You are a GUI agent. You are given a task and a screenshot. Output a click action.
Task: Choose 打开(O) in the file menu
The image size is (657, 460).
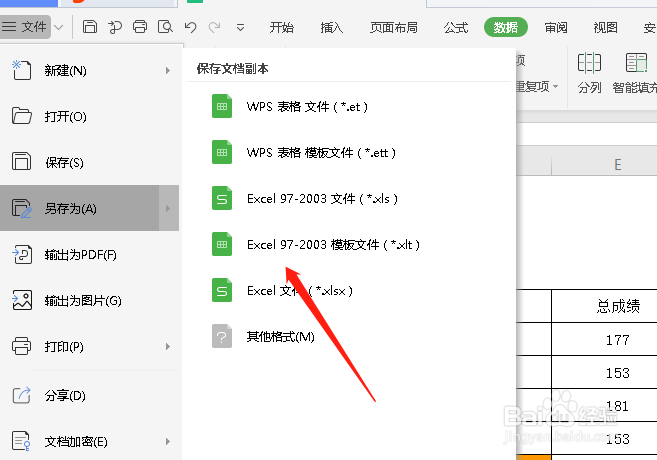pyautogui.click(x=89, y=116)
